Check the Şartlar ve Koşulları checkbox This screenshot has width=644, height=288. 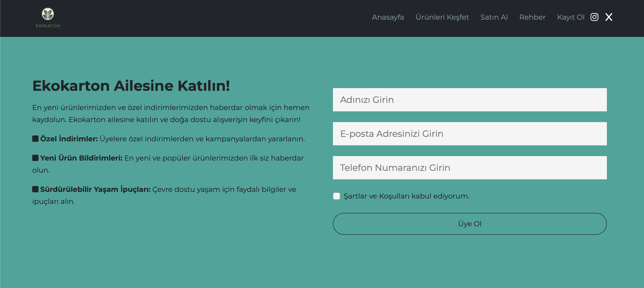click(337, 196)
